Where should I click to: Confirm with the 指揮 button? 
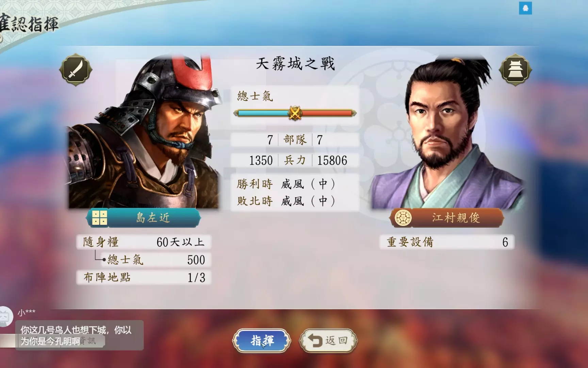coord(261,340)
